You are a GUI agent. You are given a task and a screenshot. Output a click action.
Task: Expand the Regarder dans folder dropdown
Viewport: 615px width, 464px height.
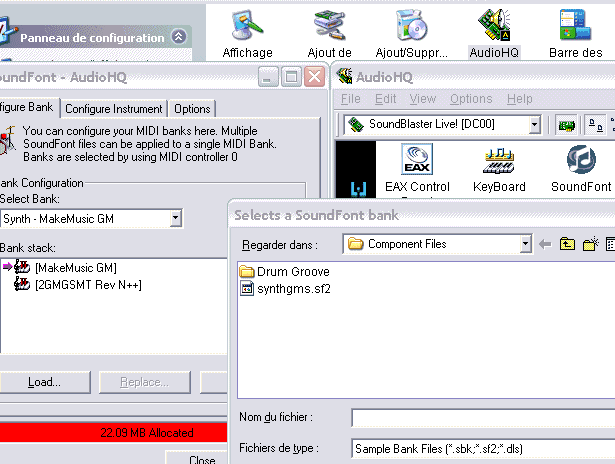coord(526,244)
